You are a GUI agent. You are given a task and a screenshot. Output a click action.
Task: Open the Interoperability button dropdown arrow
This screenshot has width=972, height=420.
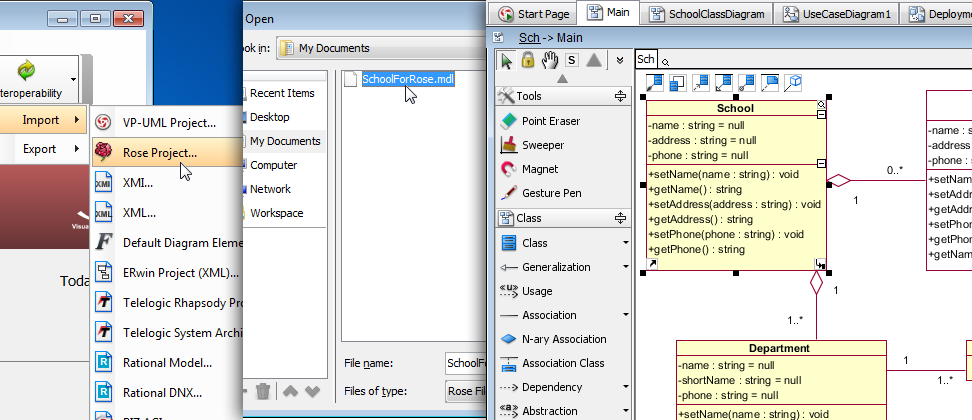[74, 79]
